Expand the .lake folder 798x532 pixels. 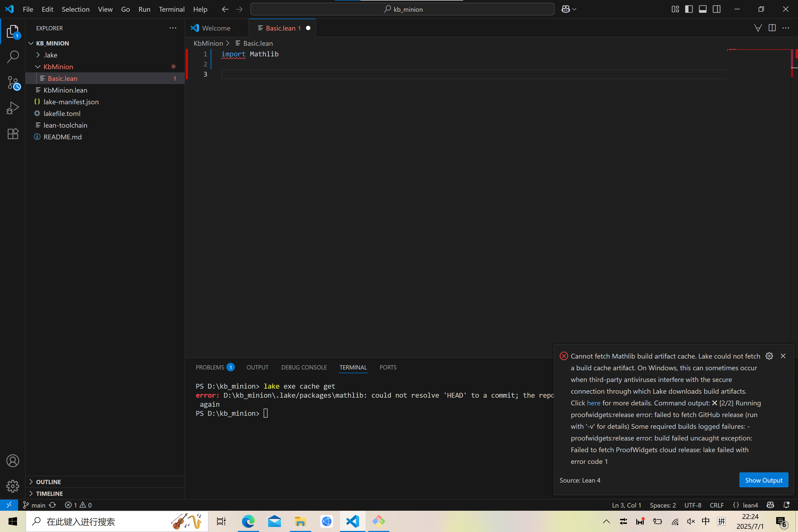(x=50, y=55)
